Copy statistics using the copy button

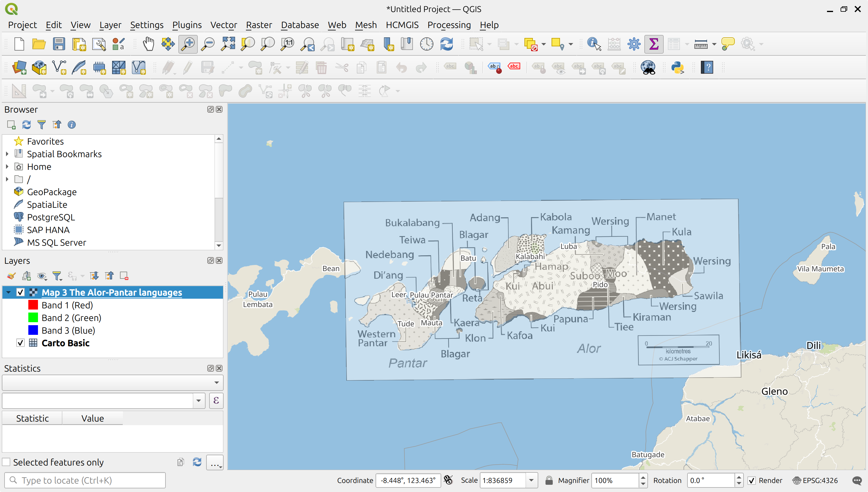180,462
